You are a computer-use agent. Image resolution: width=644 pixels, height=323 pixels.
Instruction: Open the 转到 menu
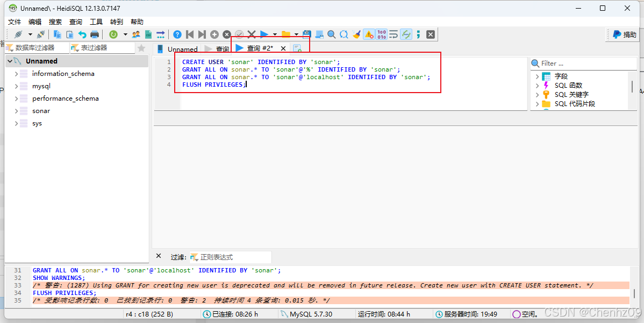pyautogui.click(x=117, y=22)
